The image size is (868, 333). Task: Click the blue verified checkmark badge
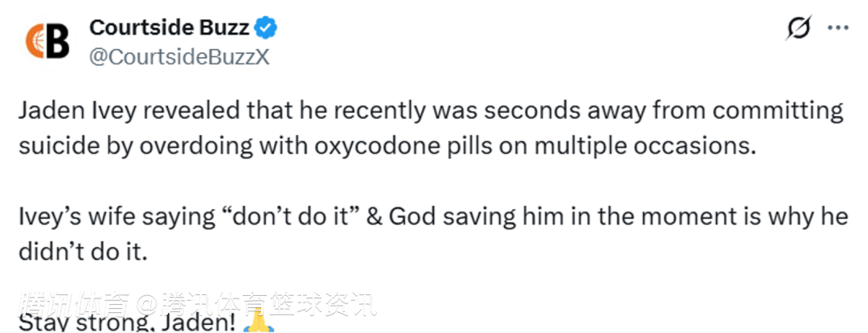coord(267,28)
